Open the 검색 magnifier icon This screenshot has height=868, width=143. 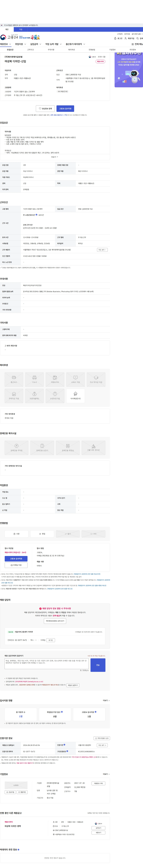coord(138,38)
